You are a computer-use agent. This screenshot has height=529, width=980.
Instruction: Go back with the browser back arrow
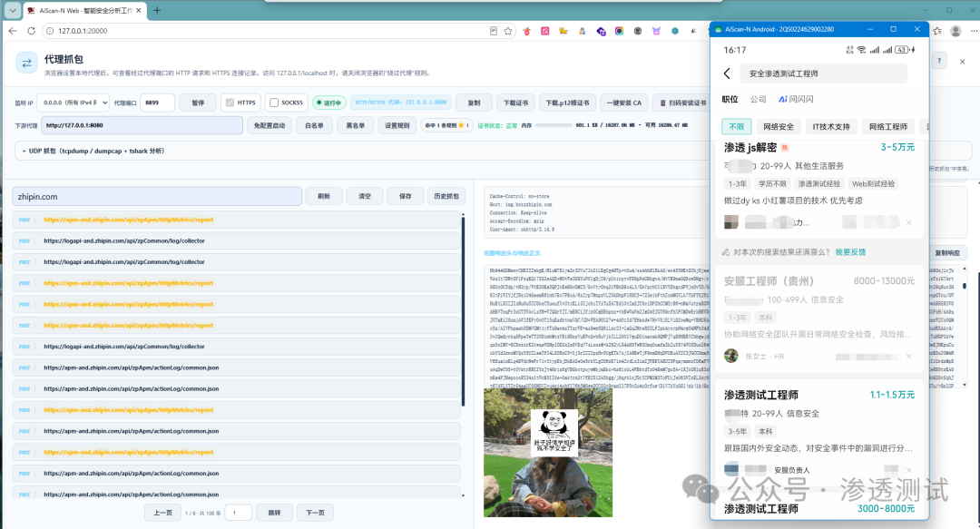pyautogui.click(x=13, y=31)
